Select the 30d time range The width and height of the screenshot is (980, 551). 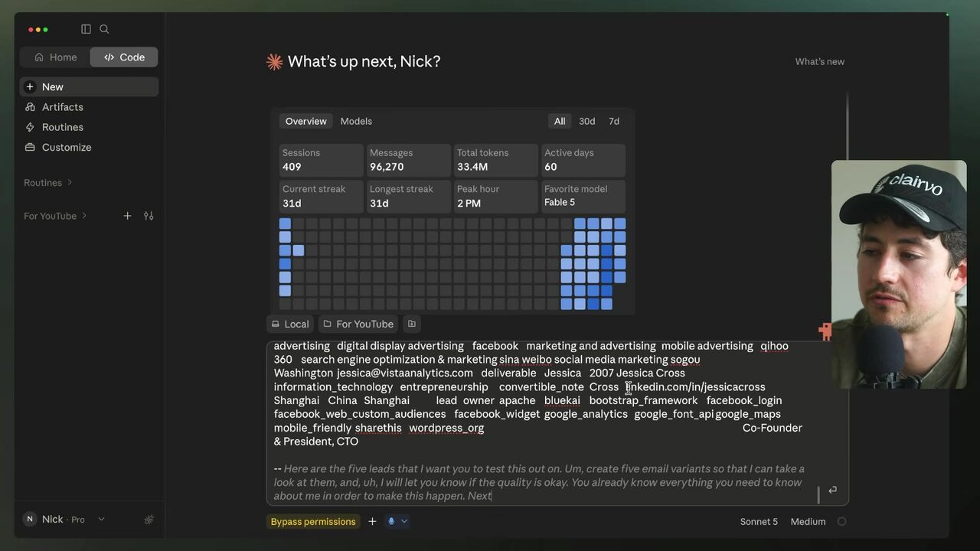coord(587,121)
